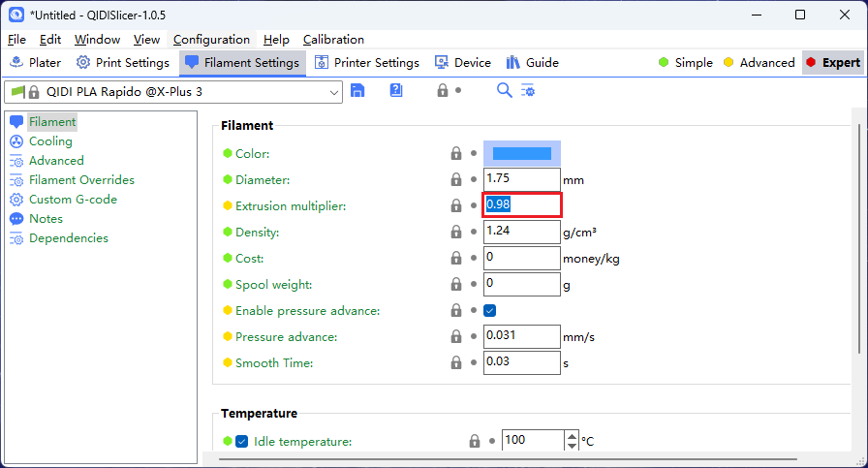Switch to Expert mode
This screenshot has width=868, height=468.
click(x=832, y=63)
